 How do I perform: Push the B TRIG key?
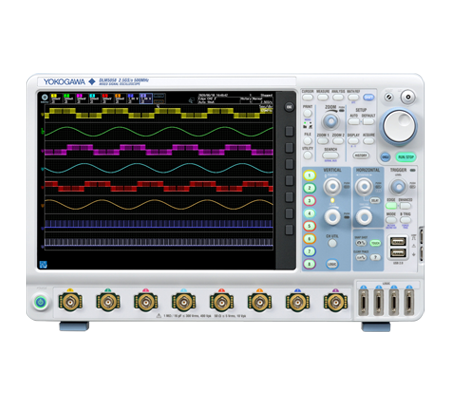405,220
